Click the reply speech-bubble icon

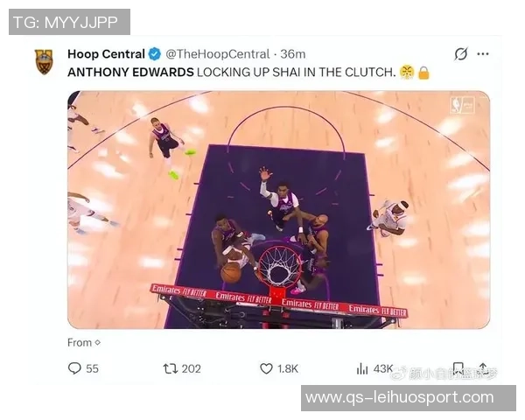(74, 368)
